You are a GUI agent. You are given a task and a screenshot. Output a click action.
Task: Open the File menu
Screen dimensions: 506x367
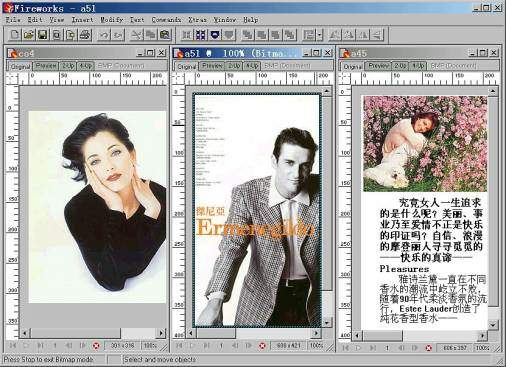point(13,20)
